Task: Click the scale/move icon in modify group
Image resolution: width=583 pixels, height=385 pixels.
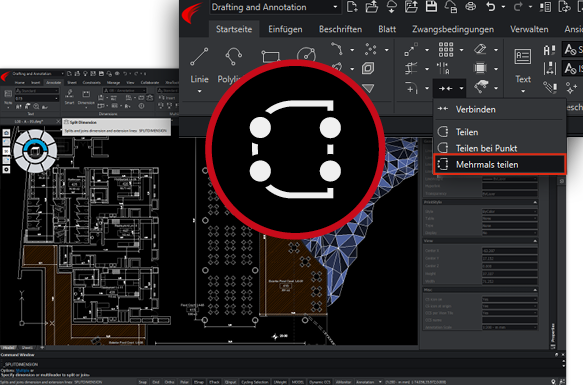Action: [411, 49]
